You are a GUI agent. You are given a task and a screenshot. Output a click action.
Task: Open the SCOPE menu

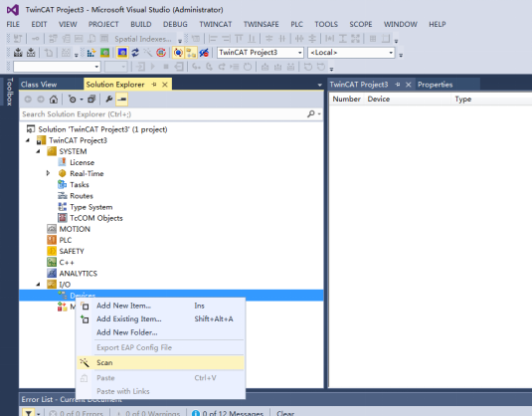click(x=361, y=24)
